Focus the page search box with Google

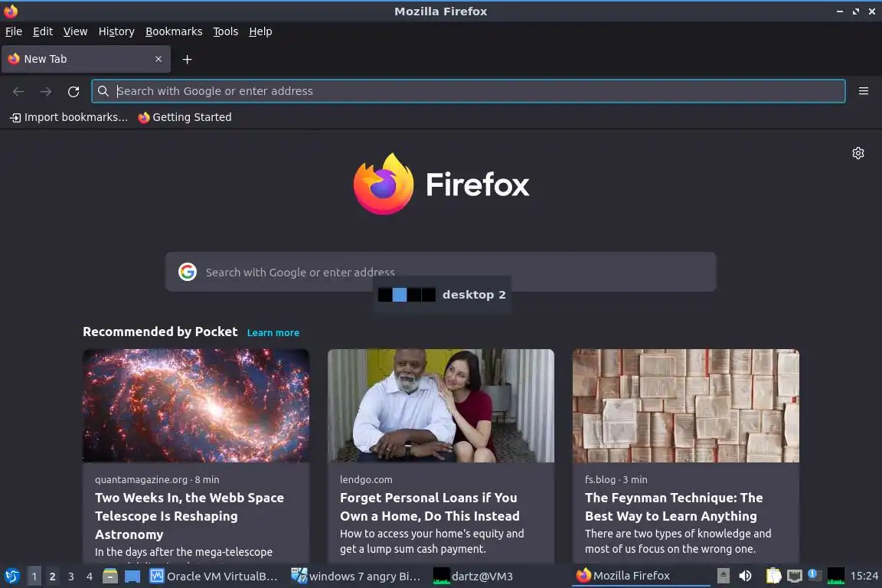point(441,272)
